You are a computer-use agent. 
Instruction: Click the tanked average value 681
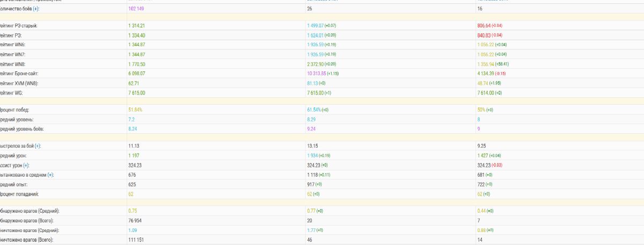[481, 175]
